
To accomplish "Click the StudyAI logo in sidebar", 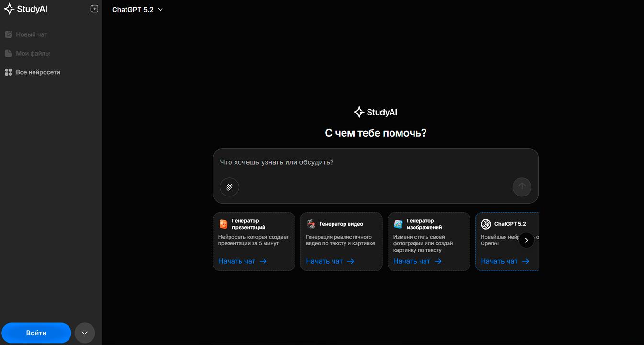I will click(x=26, y=9).
